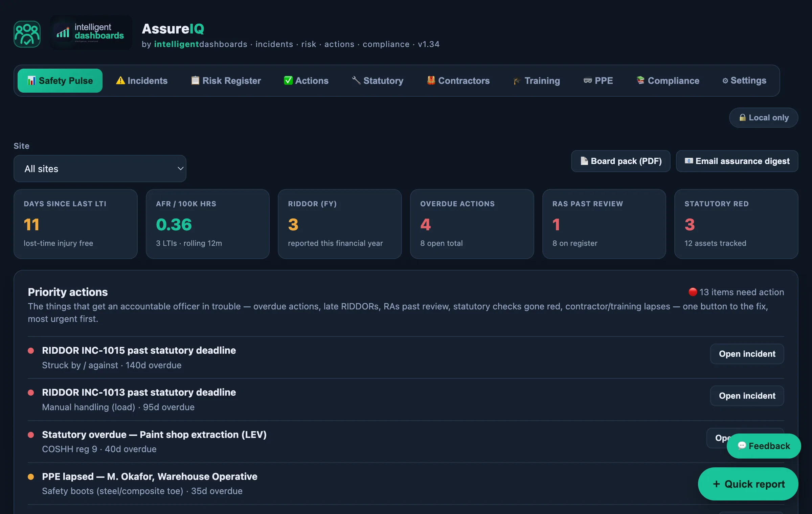
Task: Click the lock icon in Local only badge
Action: (x=743, y=117)
